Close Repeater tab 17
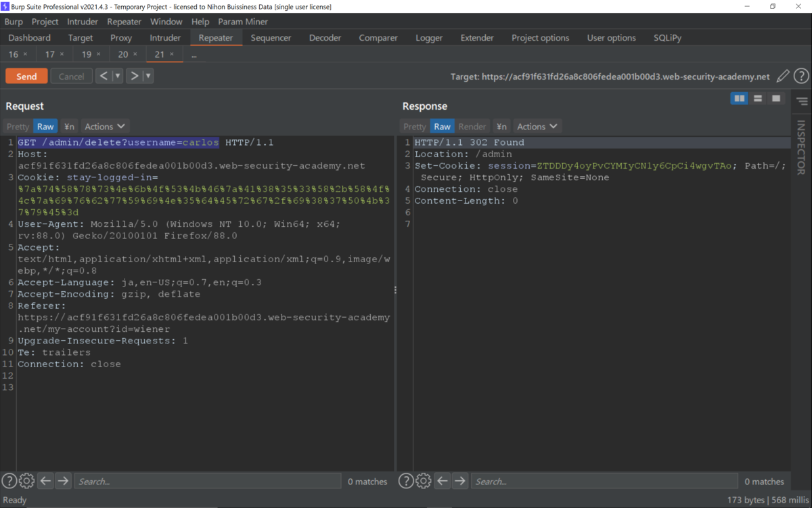812x508 pixels. 62,54
